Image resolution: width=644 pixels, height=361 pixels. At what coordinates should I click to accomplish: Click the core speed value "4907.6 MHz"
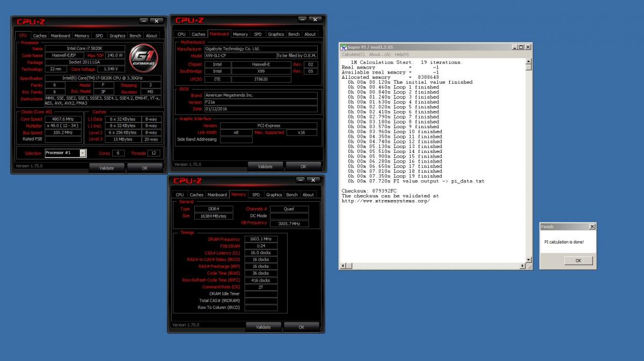click(63, 119)
